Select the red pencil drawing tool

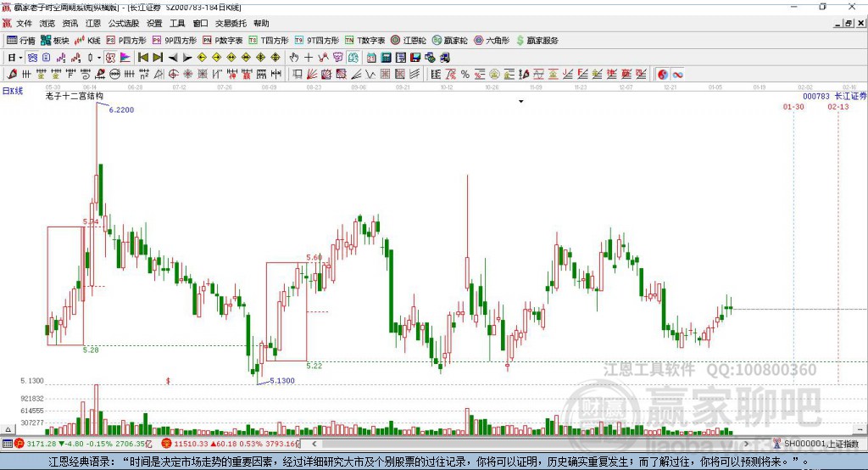tap(12, 75)
